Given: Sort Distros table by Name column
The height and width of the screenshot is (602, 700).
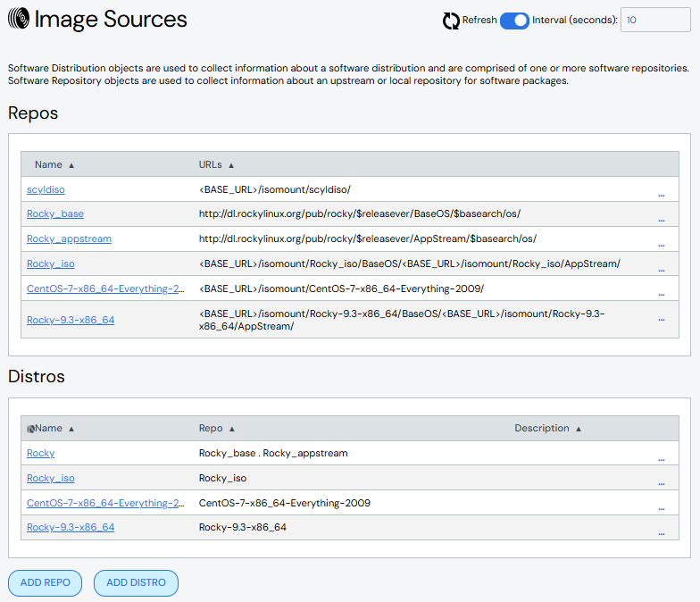Looking at the screenshot, I should click(54, 429).
